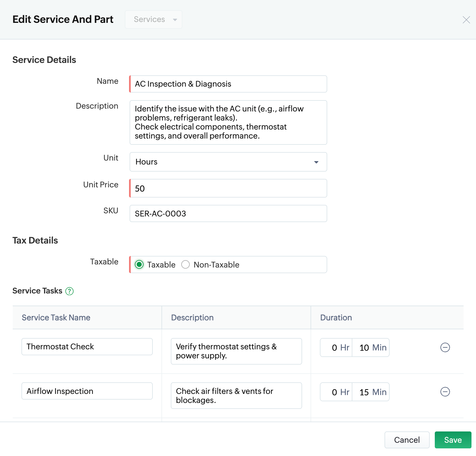Close the Edit Service And Part dialog
Viewport: 476px width, 456px height.
click(x=466, y=20)
